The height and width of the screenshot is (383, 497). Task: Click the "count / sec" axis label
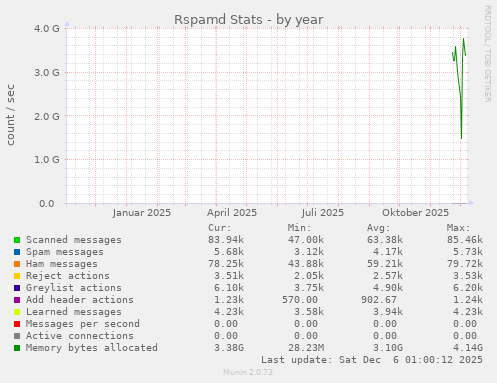tap(11, 115)
